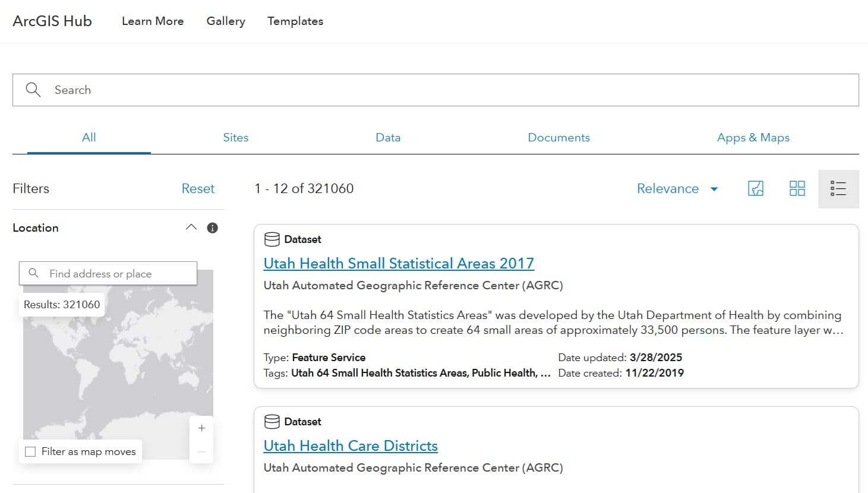Click the world map thumbnail
This screenshot has height=493, width=868.
pos(118,365)
